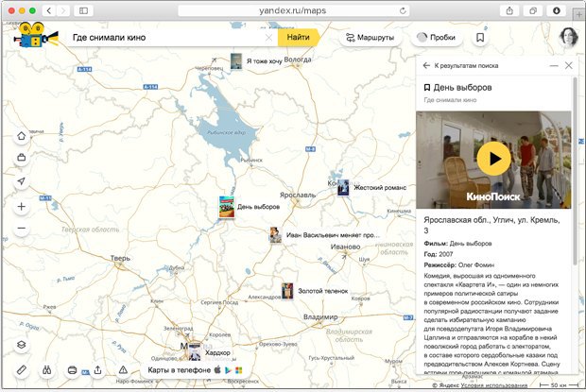Report a problem with warning triangle icon
The image size is (586, 392).
123,370
